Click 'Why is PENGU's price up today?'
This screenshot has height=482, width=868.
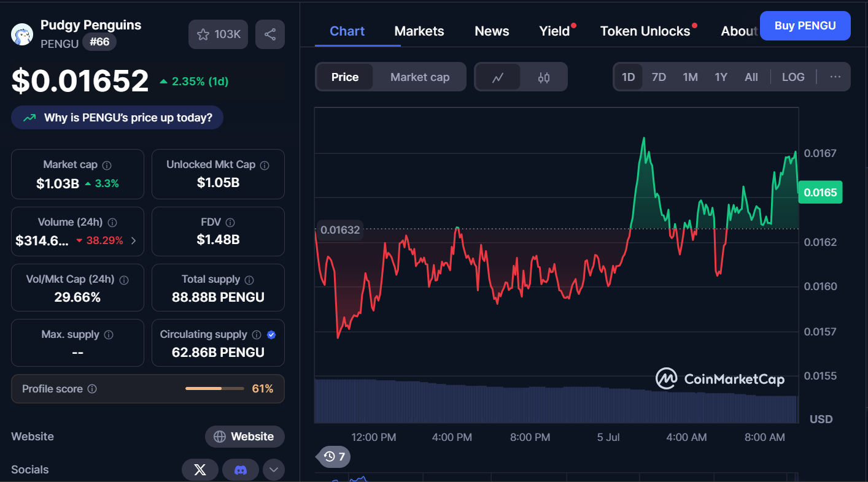pos(117,118)
